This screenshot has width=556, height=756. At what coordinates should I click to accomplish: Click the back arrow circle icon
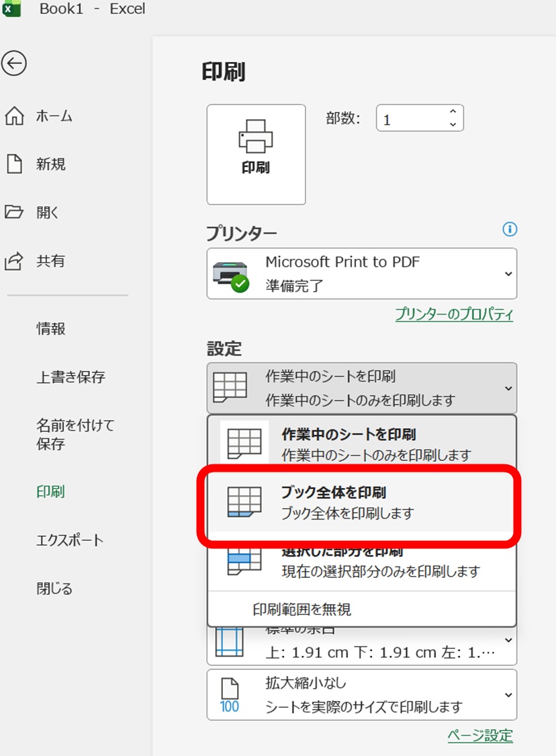click(14, 64)
